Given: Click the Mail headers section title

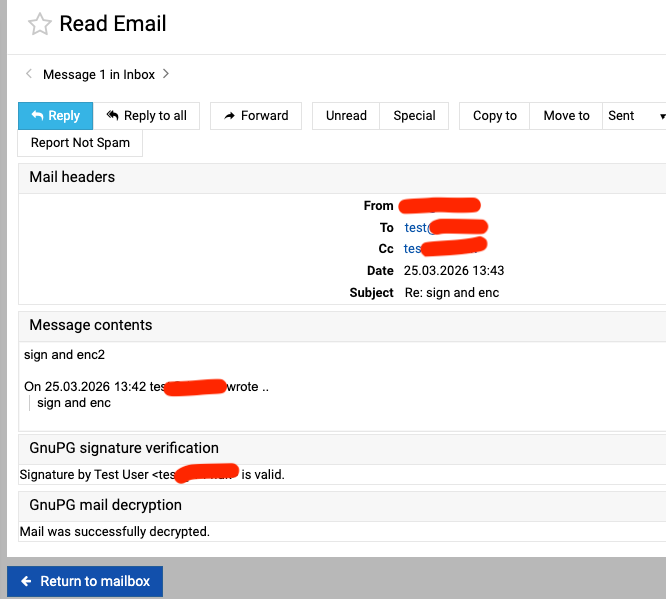Looking at the screenshot, I should [72, 177].
